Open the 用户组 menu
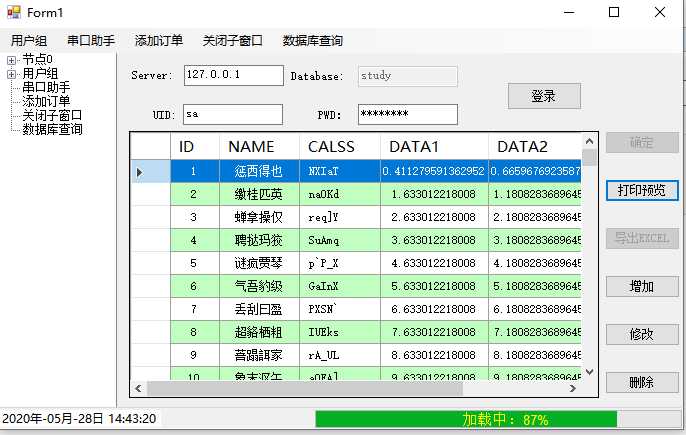This screenshot has height=435, width=686. pos(29,41)
